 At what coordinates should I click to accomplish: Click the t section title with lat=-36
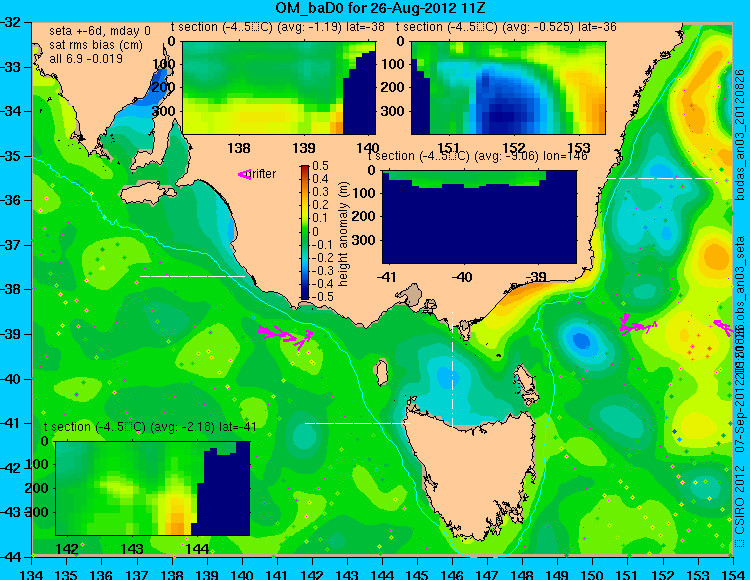tap(506, 27)
